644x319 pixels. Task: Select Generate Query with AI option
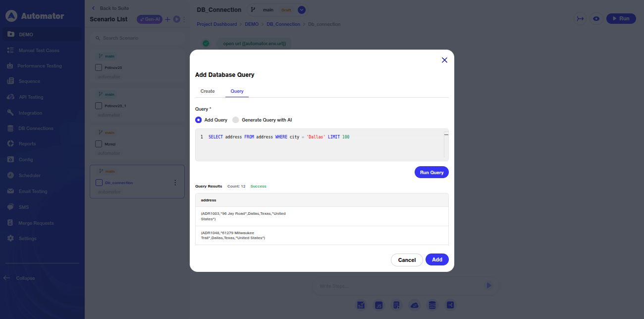point(236,120)
